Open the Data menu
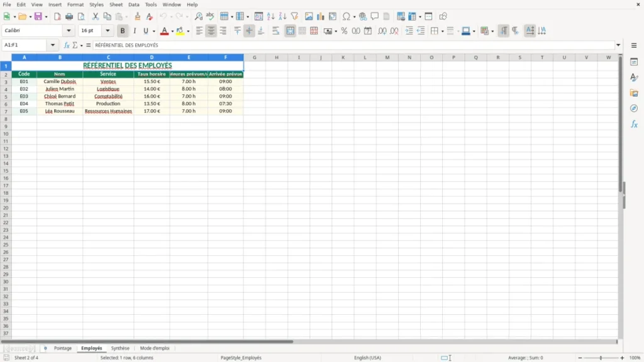Image resolution: width=644 pixels, height=362 pixels. point(134,4)
